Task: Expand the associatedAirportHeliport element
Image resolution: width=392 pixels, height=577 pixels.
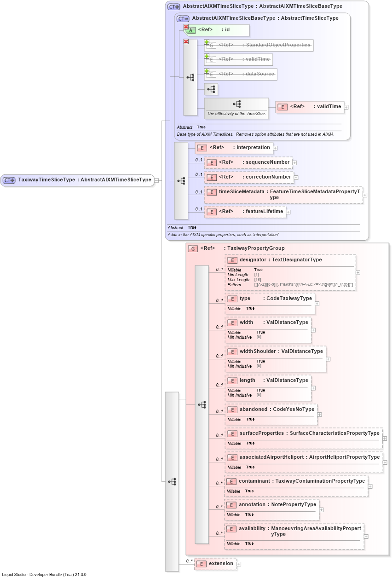Action: [x=385, y=462]
